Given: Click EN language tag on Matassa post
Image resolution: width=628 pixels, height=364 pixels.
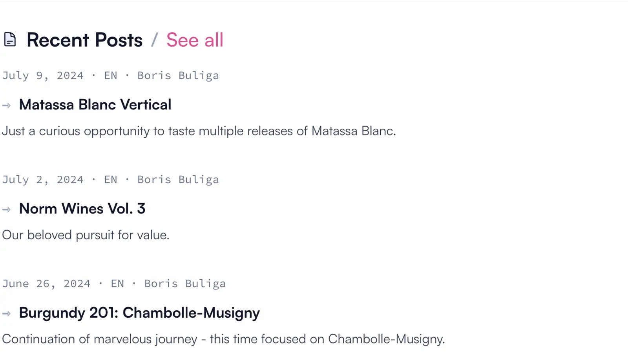Looking at the screenshot, I should [111, 75].
